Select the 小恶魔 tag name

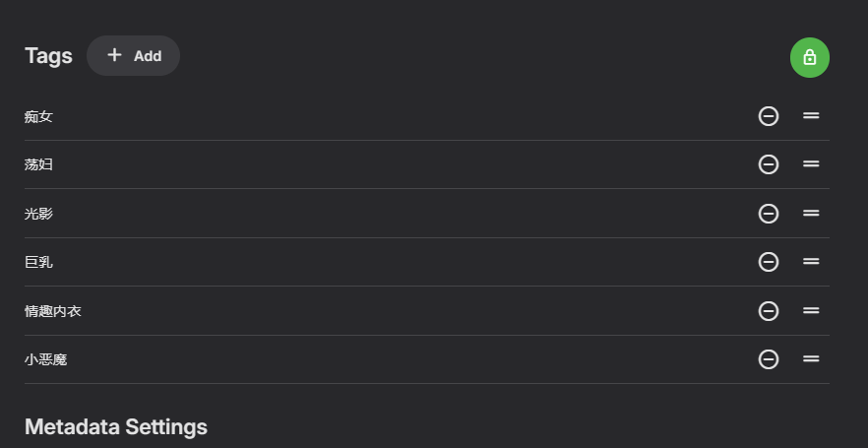[45, 359]
